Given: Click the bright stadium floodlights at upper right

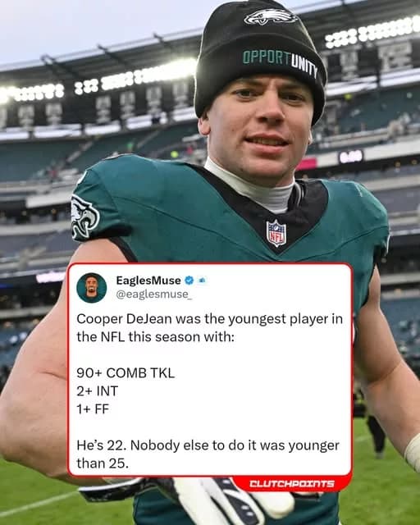Looking at the screenshot, I should (372, 32).
